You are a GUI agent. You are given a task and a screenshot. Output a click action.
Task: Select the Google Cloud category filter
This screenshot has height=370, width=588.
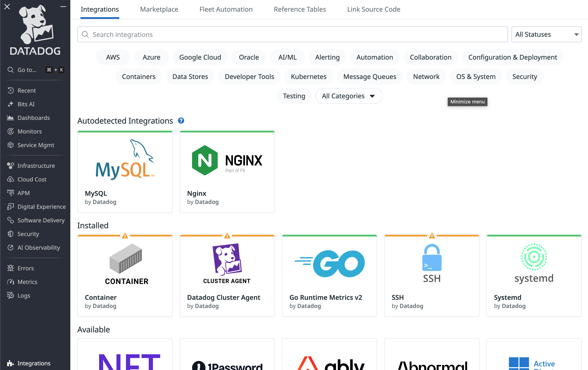click(200, 57)
